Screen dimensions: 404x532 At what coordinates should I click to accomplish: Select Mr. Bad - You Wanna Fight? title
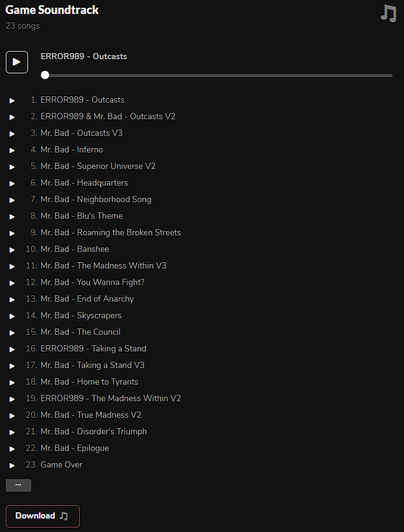coord(93,283)
